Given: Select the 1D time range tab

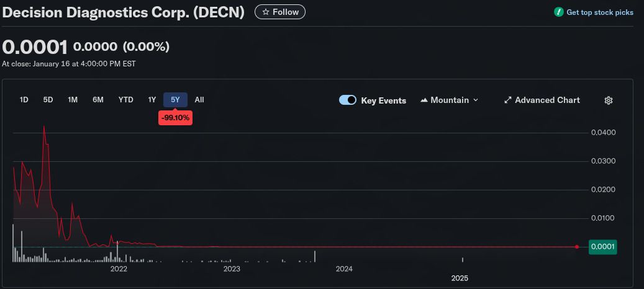Looking at the screenshot, I should (x=24, y=100).
